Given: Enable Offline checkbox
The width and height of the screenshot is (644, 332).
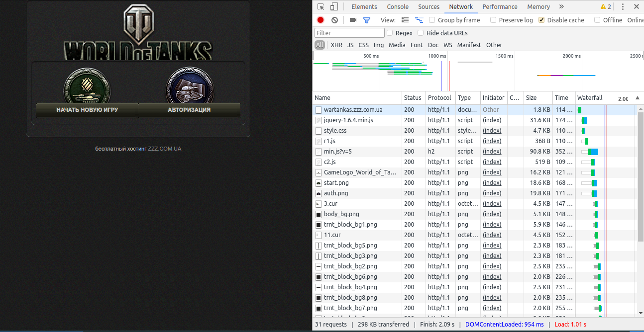Looking at the screenshot, I should pos(597,20).
